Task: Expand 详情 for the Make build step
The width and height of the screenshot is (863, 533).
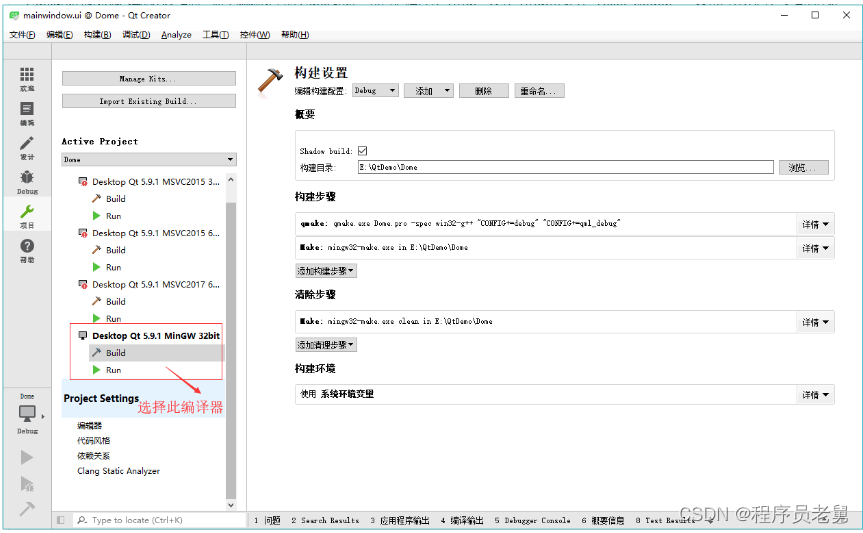Action: coord(815,248)
